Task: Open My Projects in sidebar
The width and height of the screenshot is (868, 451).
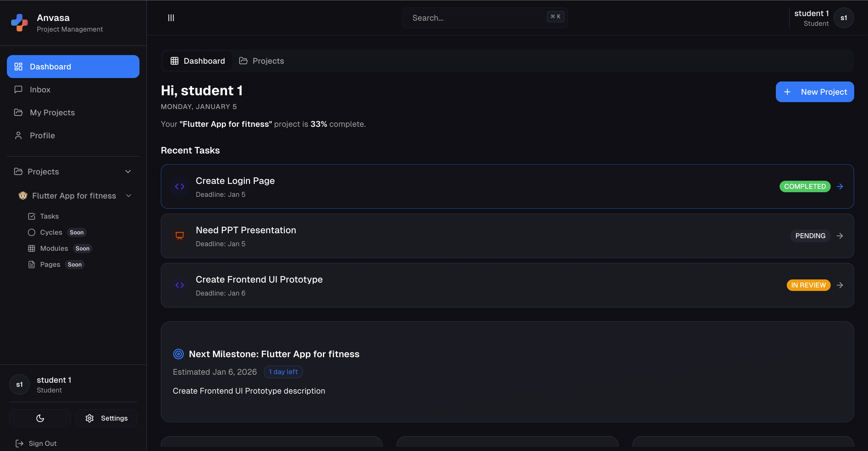Action: [x=52, y=112]
